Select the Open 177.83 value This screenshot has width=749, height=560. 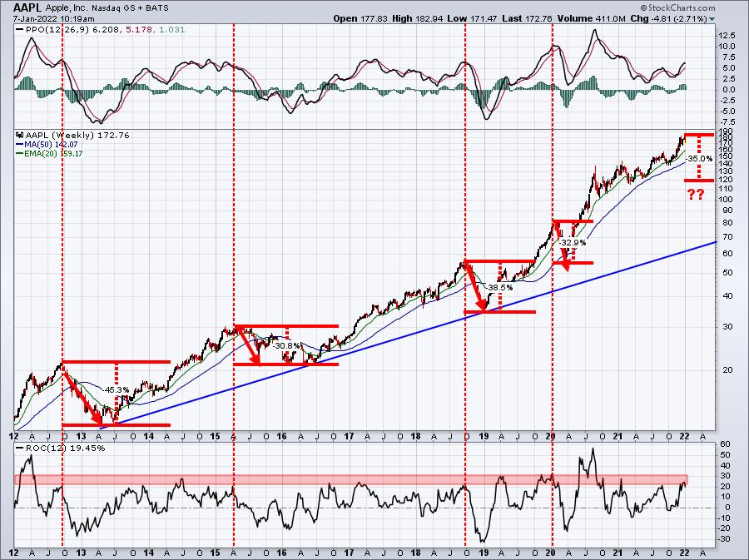[x=360, y=18]
